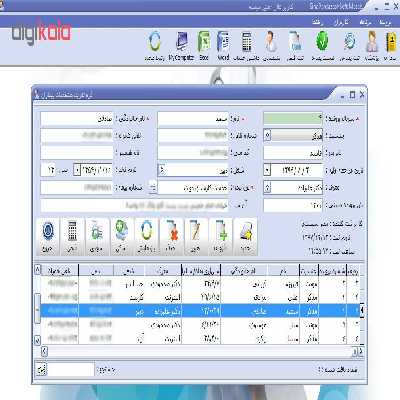The width and height of the screenshot is (400, 400).
Task: Open the first visit date picker arrow
Action: 267,170
